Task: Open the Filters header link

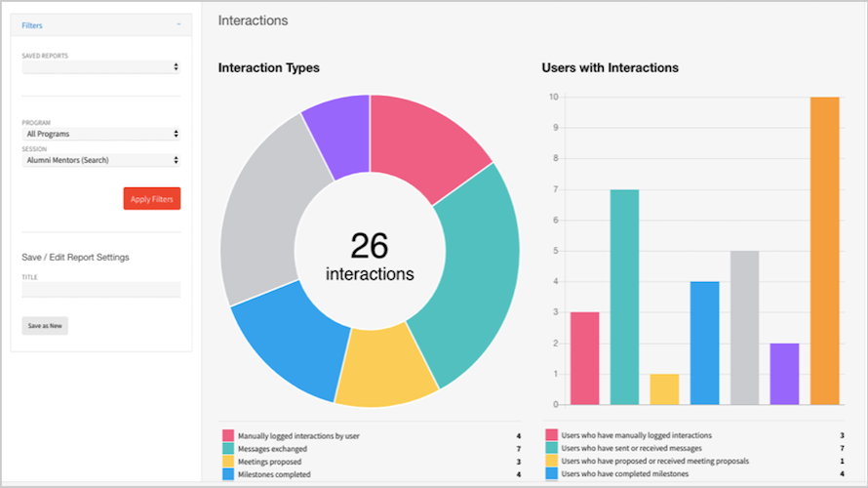Action: pos(32,25)
